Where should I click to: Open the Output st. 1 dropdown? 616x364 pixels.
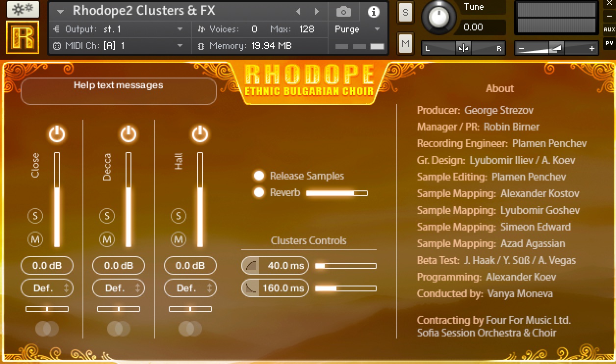tap(118, 29)
